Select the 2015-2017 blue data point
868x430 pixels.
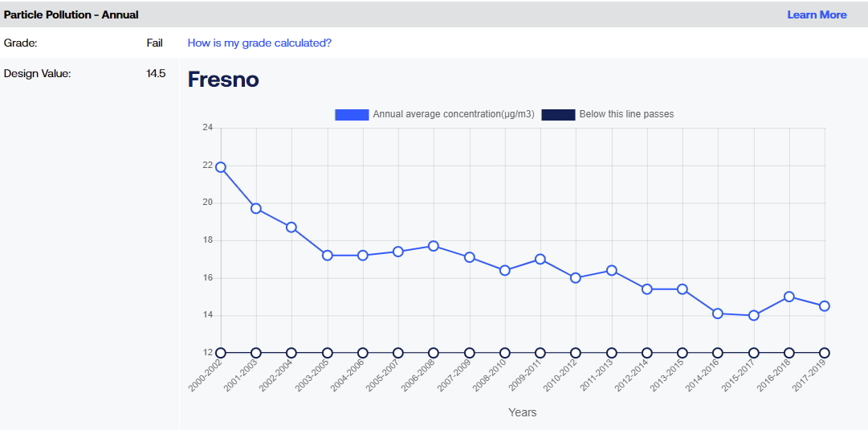[x=753, y=315]
